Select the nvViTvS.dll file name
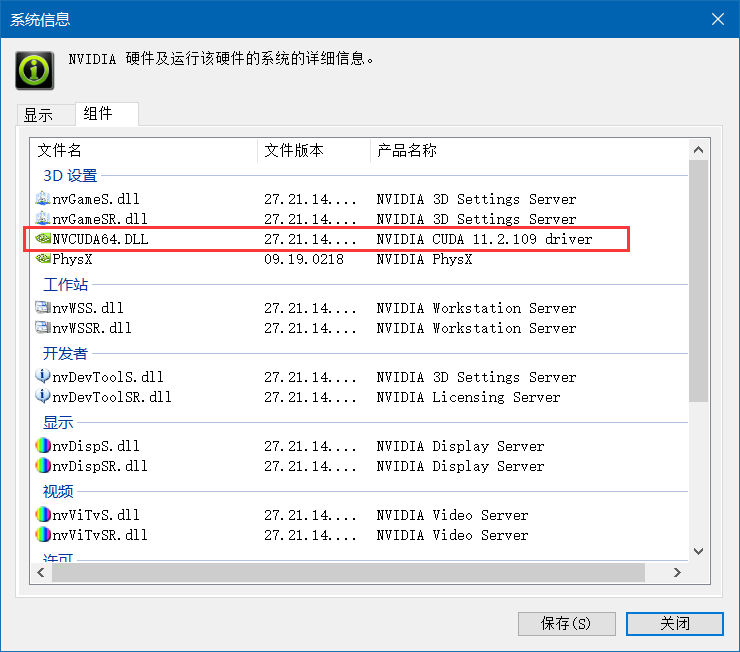The width and height of the screenshot is (740, 652). 96,515
